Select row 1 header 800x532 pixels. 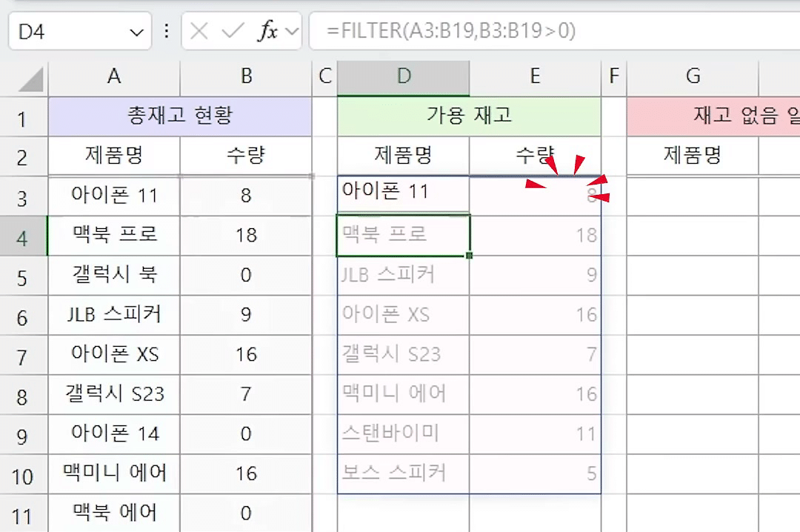24,117
